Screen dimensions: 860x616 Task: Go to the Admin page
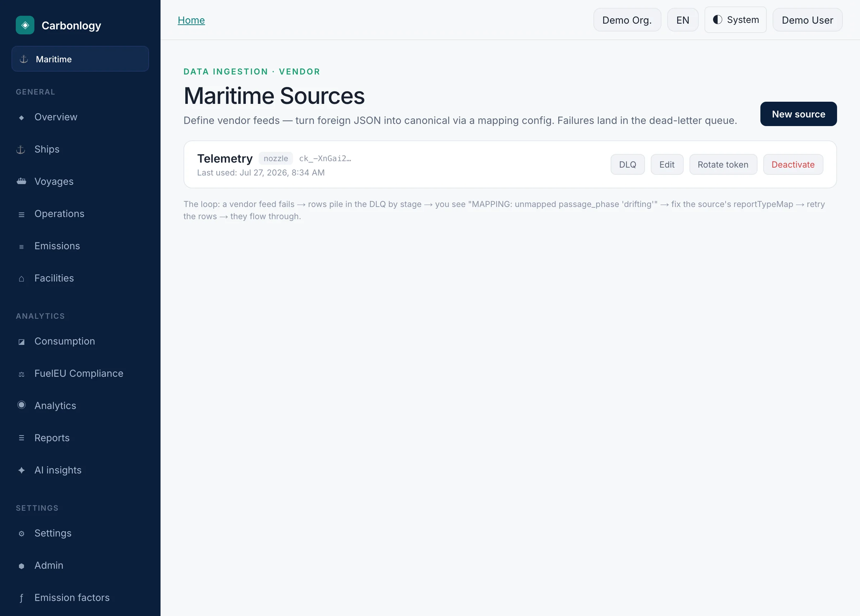(x=80, y=565)
